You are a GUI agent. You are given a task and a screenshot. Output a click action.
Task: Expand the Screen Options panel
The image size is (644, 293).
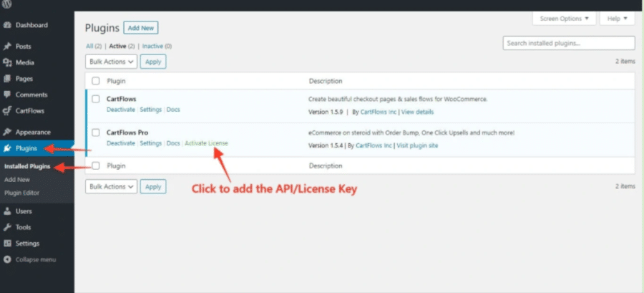[x=565, y=19]
